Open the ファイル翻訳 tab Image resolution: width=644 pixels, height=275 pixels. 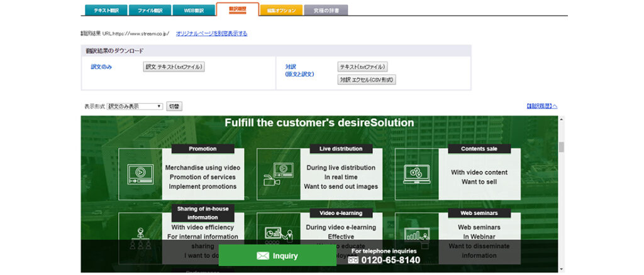point(150,10)
